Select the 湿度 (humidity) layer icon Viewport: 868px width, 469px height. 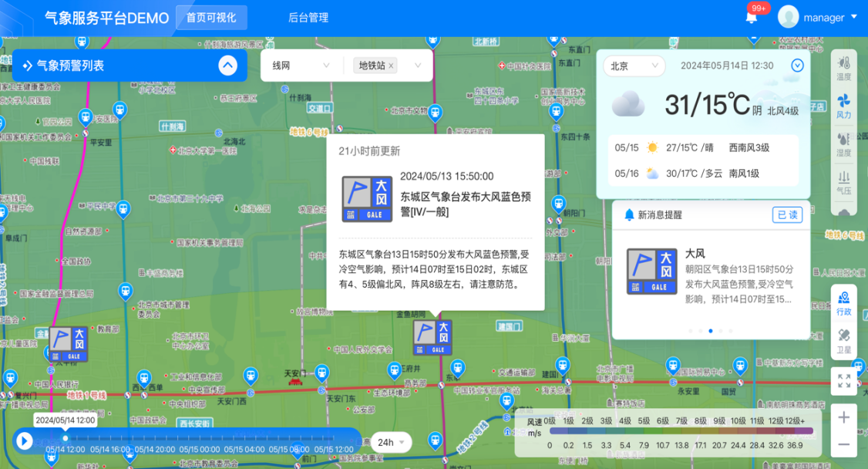pyautogui.click(x=844, y=144)
